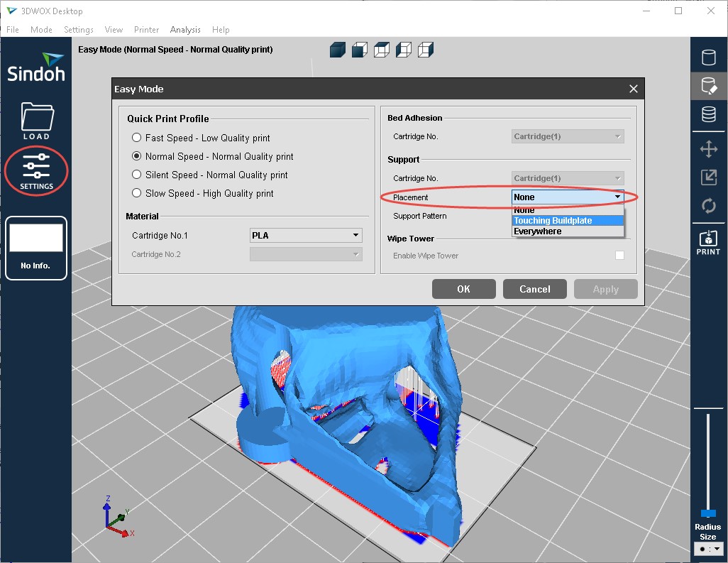Image resolution: width=728 pixels, height=563 pixels.
Task: Click the Support Pattern label
Action: pos(420,216)
